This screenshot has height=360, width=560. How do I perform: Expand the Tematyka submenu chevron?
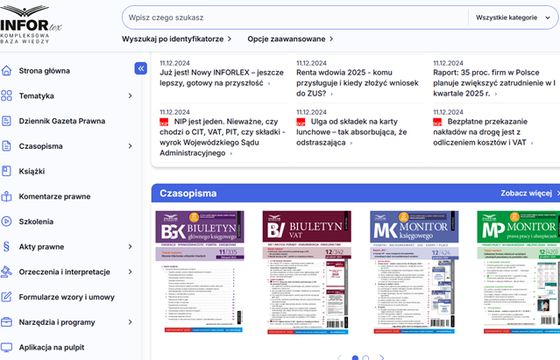[130, 96]
